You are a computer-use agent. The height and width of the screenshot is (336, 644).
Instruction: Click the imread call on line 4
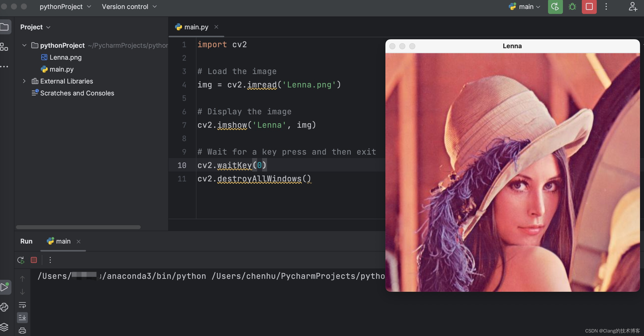pos(262,85)
